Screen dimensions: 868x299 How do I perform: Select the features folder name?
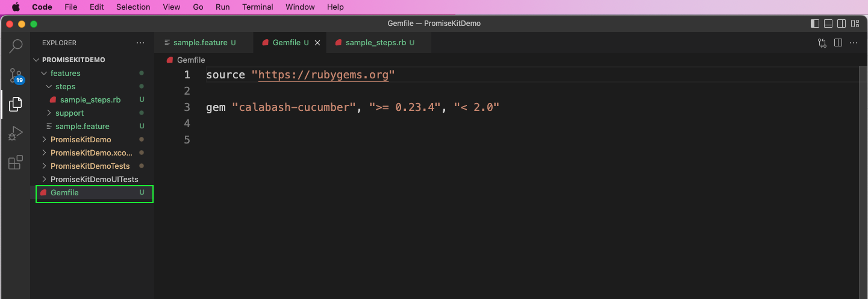click(x=66, y=74)
